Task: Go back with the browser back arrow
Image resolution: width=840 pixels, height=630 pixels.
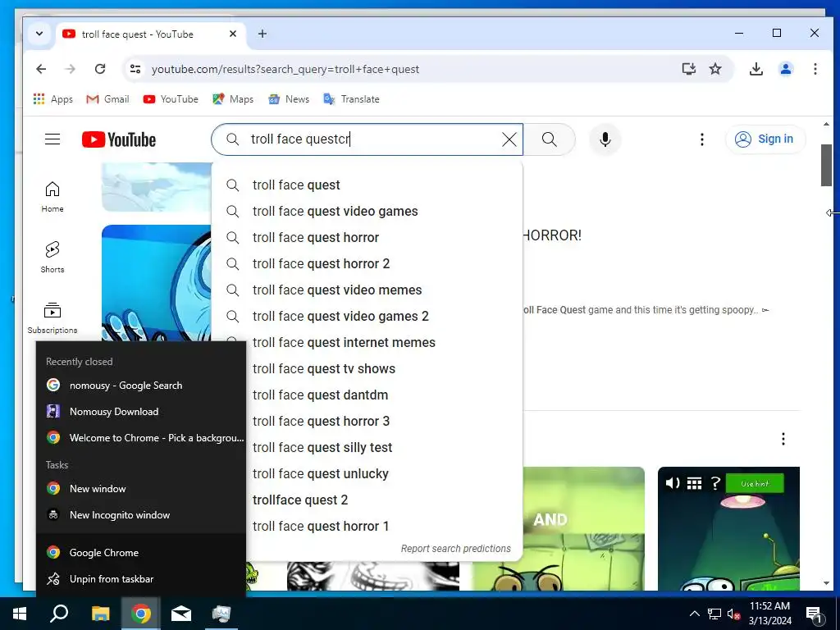Action: 41,69
